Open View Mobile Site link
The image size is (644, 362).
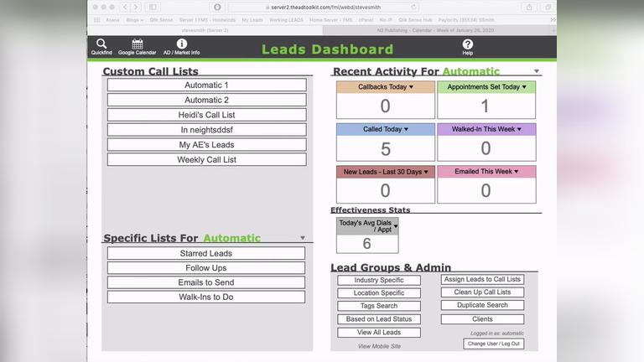[379, 346]
